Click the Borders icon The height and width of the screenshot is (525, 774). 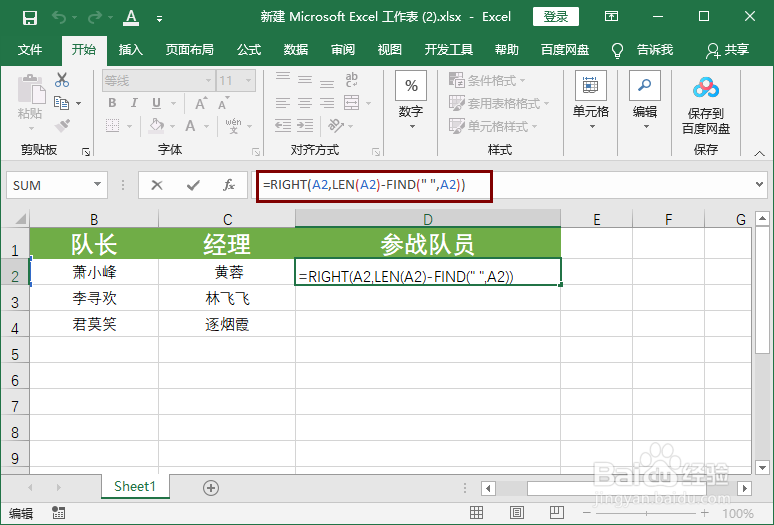coord(112,126)
